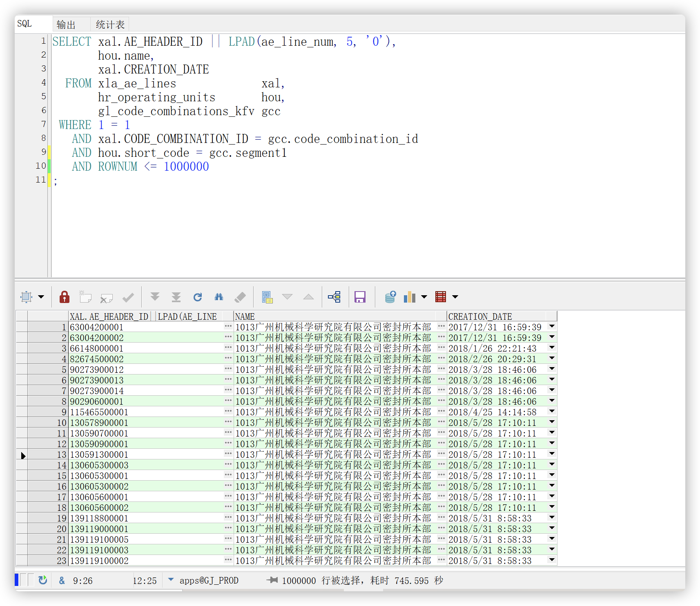Click the fetch last page icon
Screen dimensions: 700x606
click(x=176, y=297)
